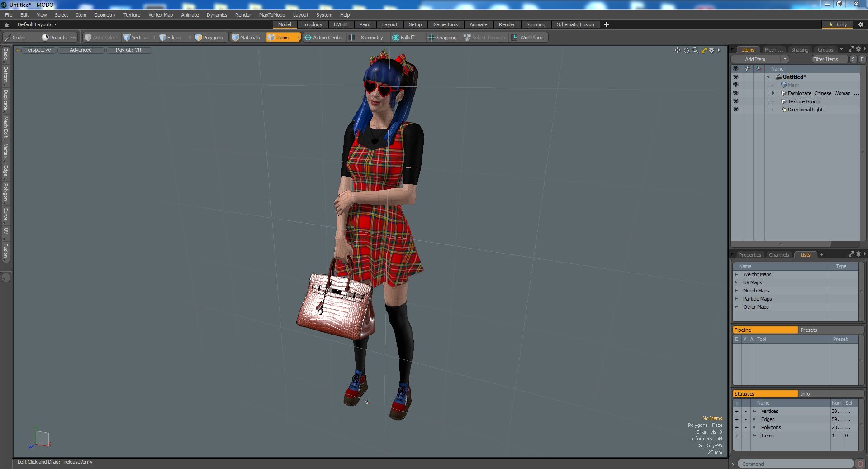This screenshot has height=469, width=868.
Task: Add new layout tab with plus icon
Action: 606,24
